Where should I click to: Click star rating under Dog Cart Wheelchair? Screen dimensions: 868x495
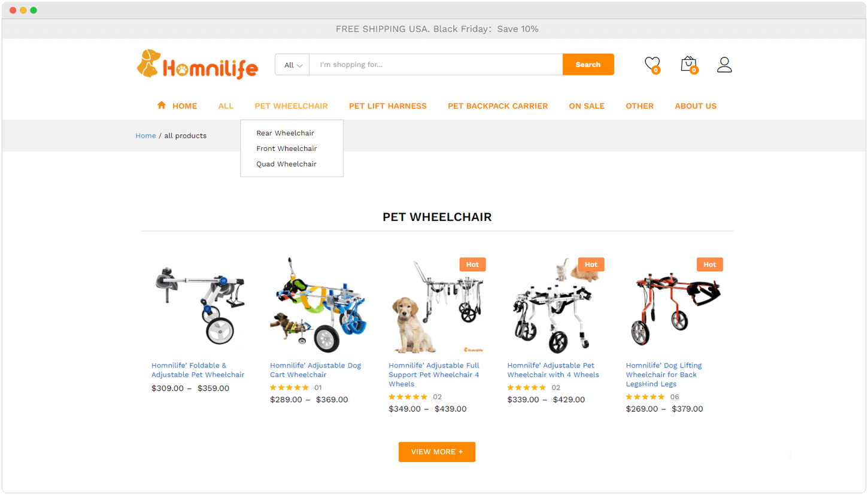tap(289, 387)
